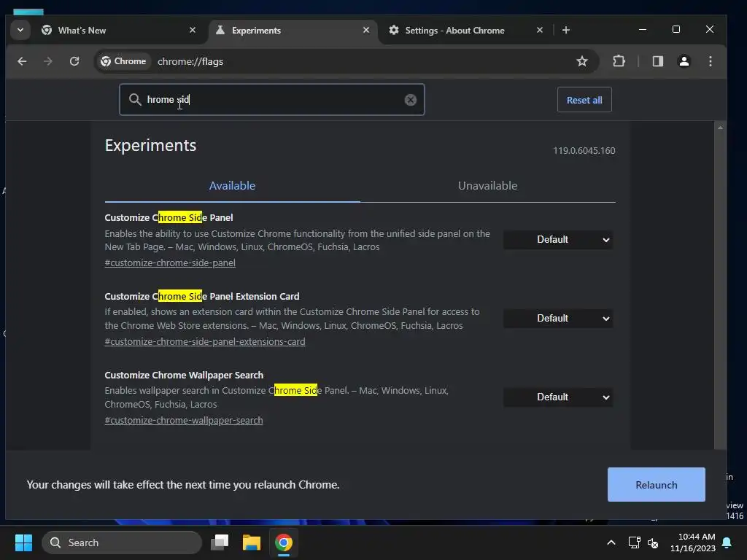The image size is (747, 560).
Task: Select the Experiments tab
Action: pos(293,31)
